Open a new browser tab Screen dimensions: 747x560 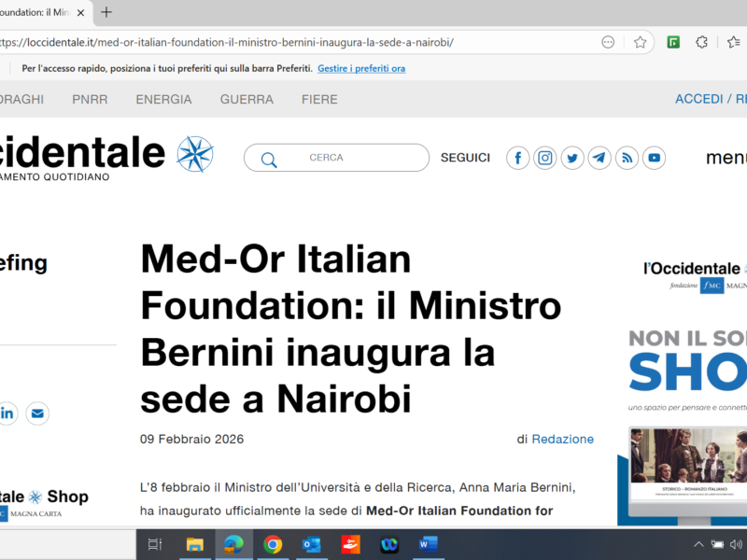pos(106,13)
